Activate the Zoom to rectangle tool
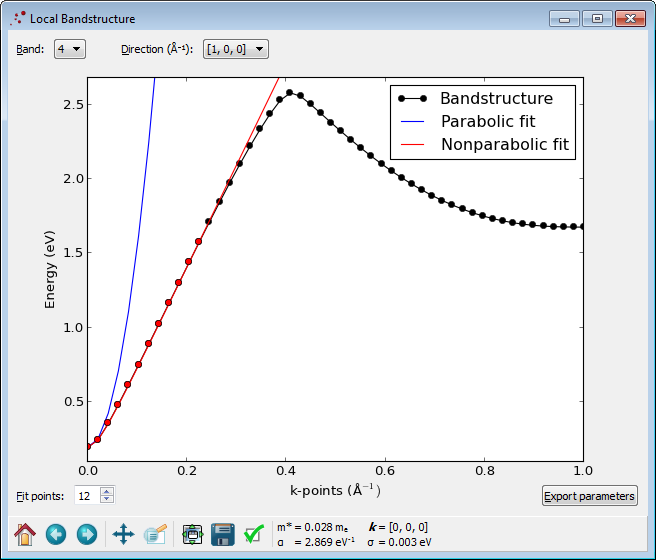Viewport: 656px width, 560px height. pyautogui.click(x=155, y=534)
